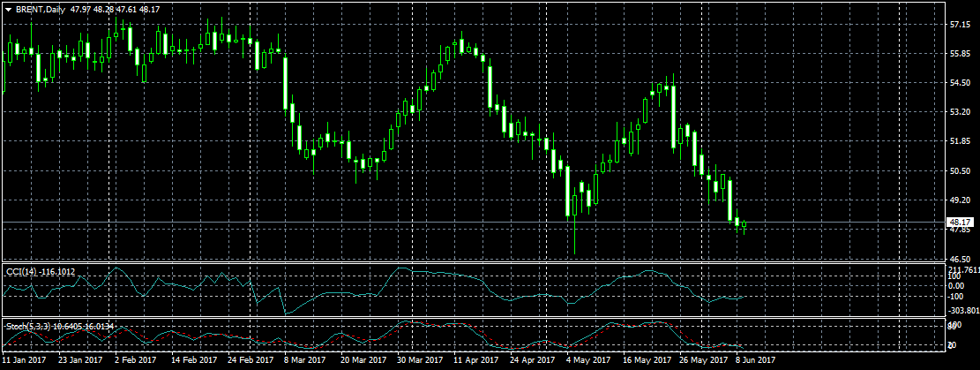Viewport: 980px width, 370px height.
Task: Click the 50.50 price level on axis
Action: (959, 170)
